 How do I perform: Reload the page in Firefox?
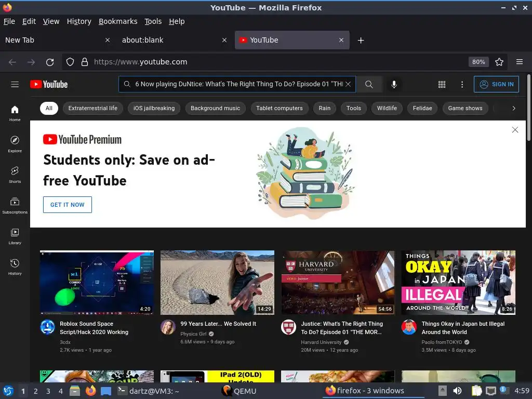pos(50,62)
